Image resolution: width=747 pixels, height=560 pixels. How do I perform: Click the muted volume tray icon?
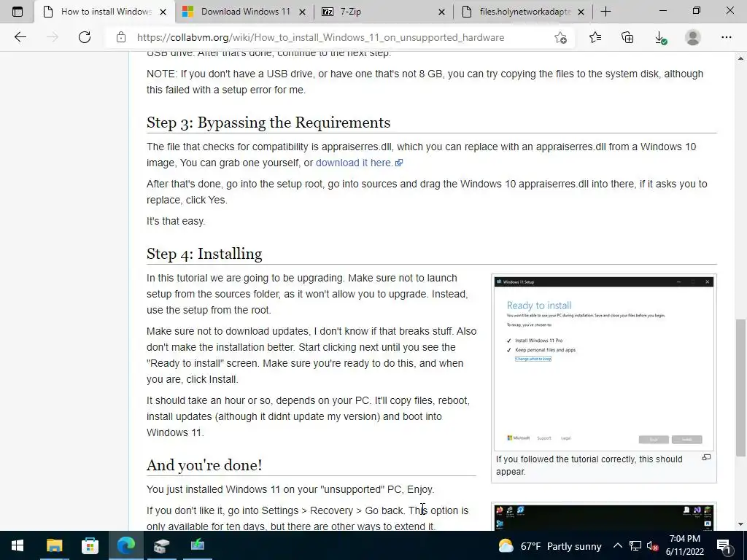tap(652, 546)
